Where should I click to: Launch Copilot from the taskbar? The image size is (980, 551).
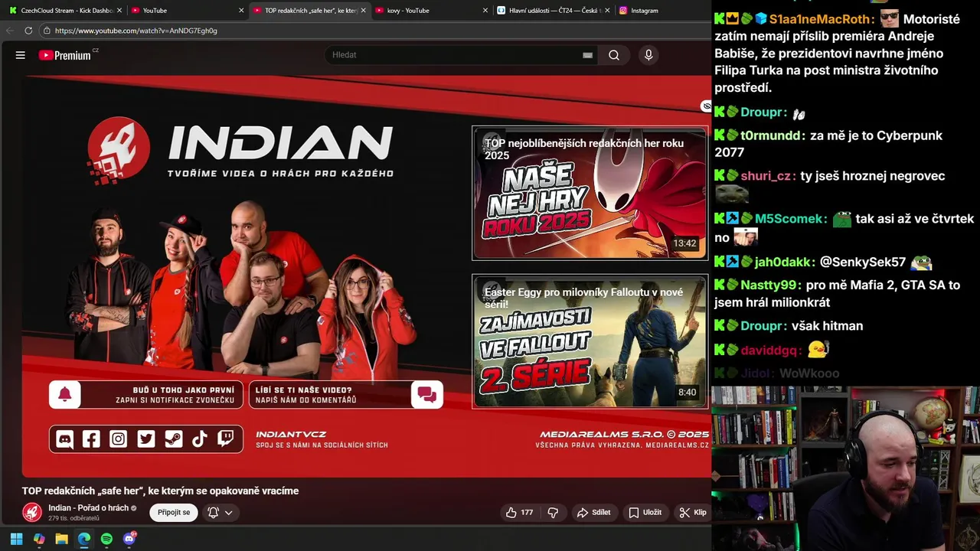pos(39,539)
